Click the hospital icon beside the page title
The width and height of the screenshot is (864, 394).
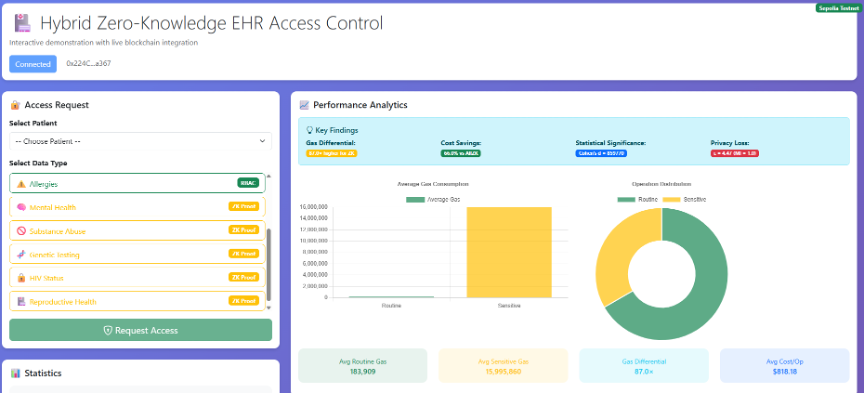pos(23,24)
